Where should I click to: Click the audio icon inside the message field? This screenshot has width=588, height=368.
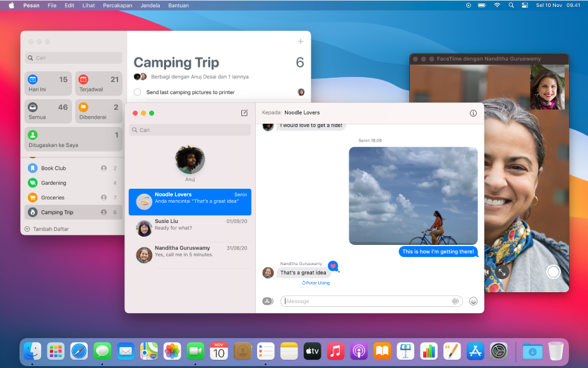455,301
